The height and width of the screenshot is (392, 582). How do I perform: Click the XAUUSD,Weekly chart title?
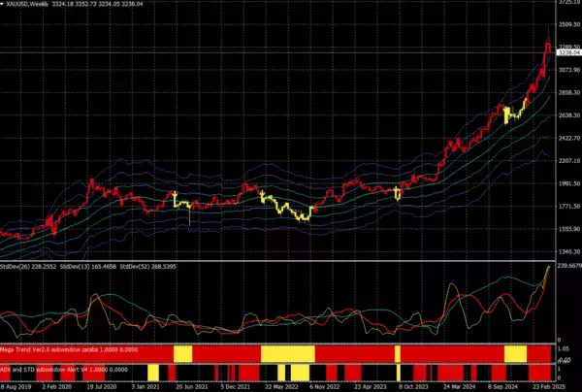(29, 4)
